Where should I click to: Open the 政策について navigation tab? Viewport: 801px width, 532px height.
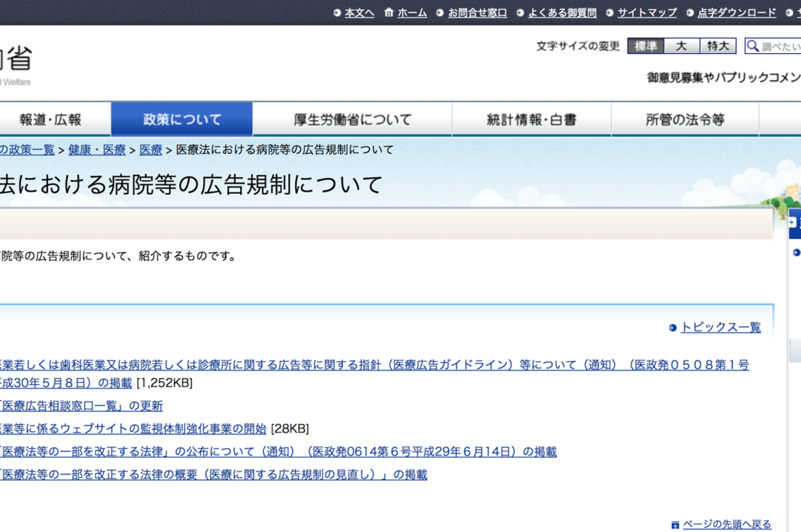182,119
